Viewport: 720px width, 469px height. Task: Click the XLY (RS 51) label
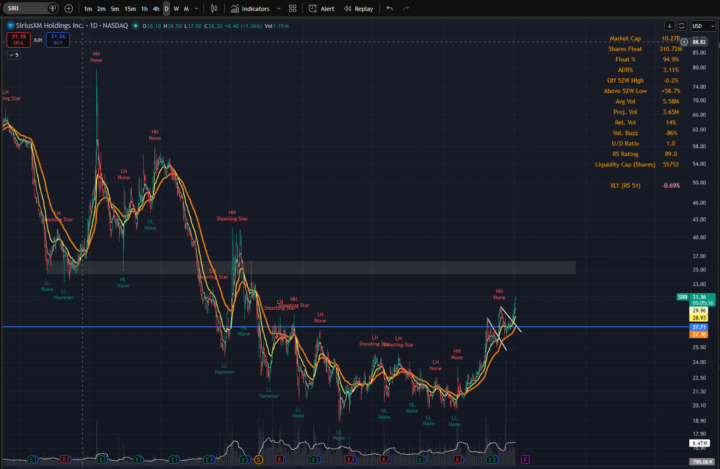625,186
